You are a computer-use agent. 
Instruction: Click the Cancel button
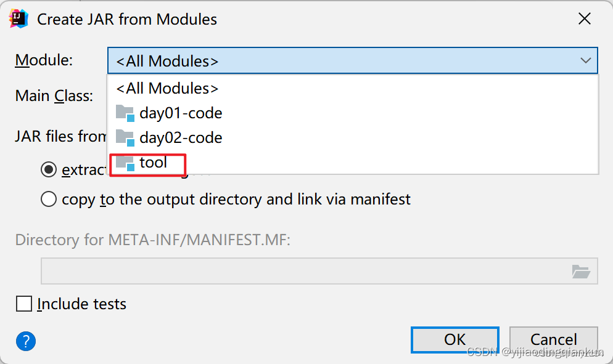click(x=554, y=340)
